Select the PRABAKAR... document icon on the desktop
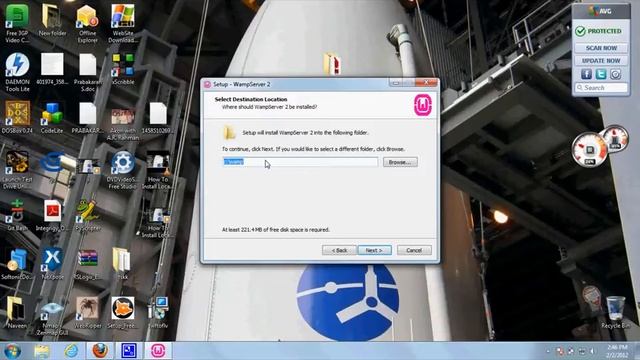Viewport: 640px width, 360px height. [x=87, y=118]
